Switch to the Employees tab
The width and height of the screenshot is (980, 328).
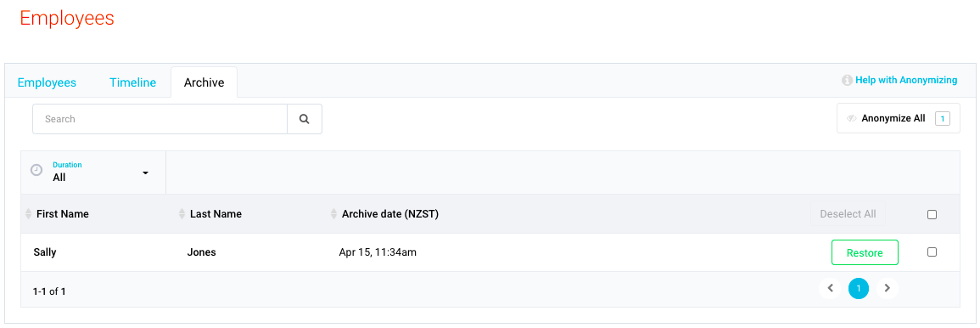(x=47, y=82)
